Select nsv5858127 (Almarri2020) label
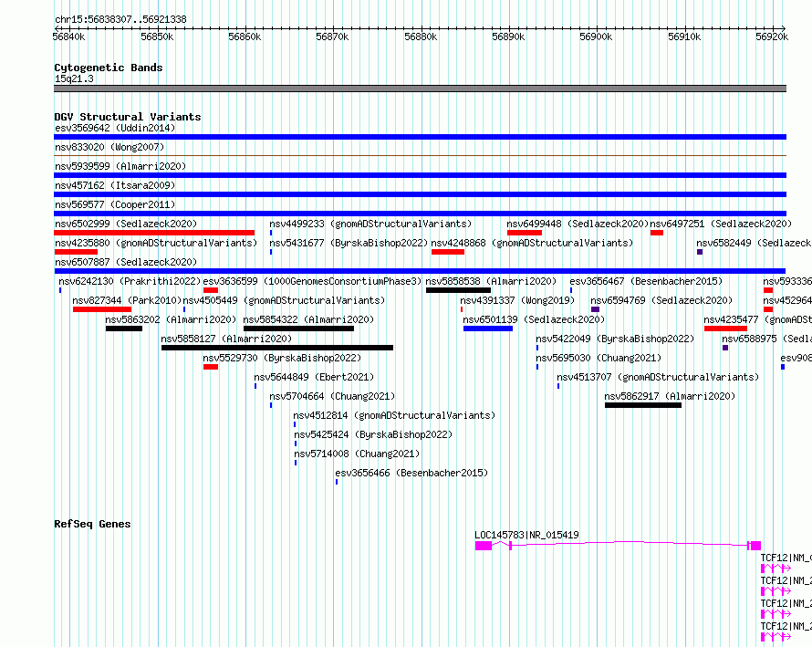812x647 pixels. tap(226, 339)
